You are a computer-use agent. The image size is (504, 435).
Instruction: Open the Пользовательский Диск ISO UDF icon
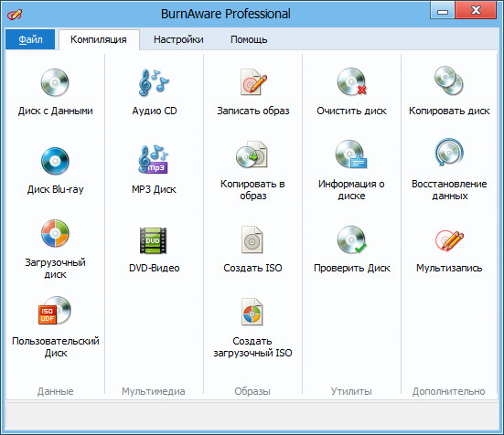(55, 311)
